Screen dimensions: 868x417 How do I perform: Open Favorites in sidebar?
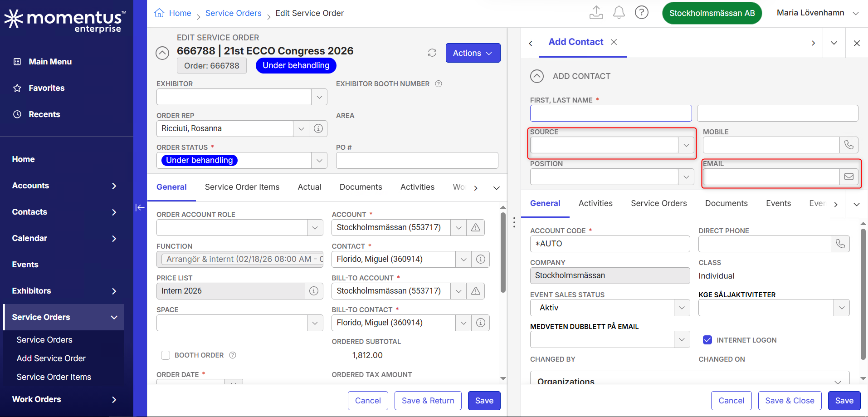click(x=46, y=88)
